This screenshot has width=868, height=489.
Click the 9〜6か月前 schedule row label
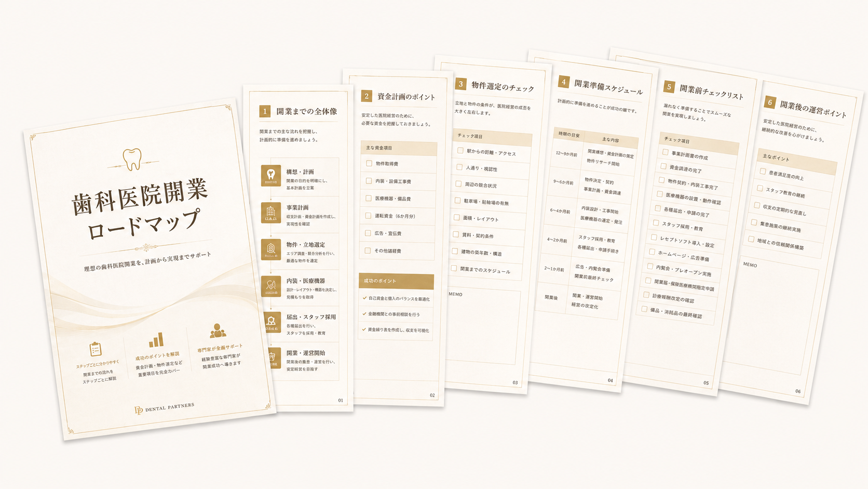pos(563,182)
